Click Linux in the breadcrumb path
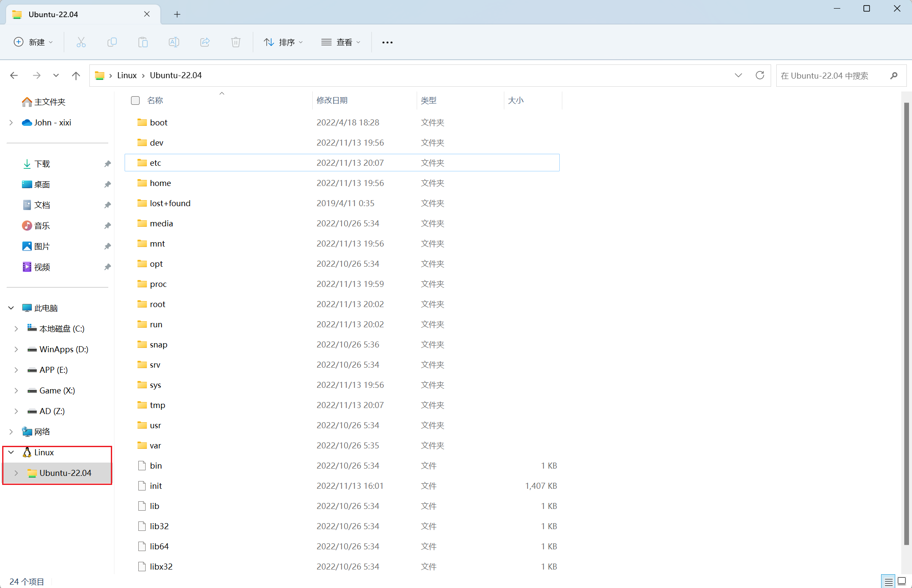The image size is (912, 588). pyautogui.click(x=127, y=76)
